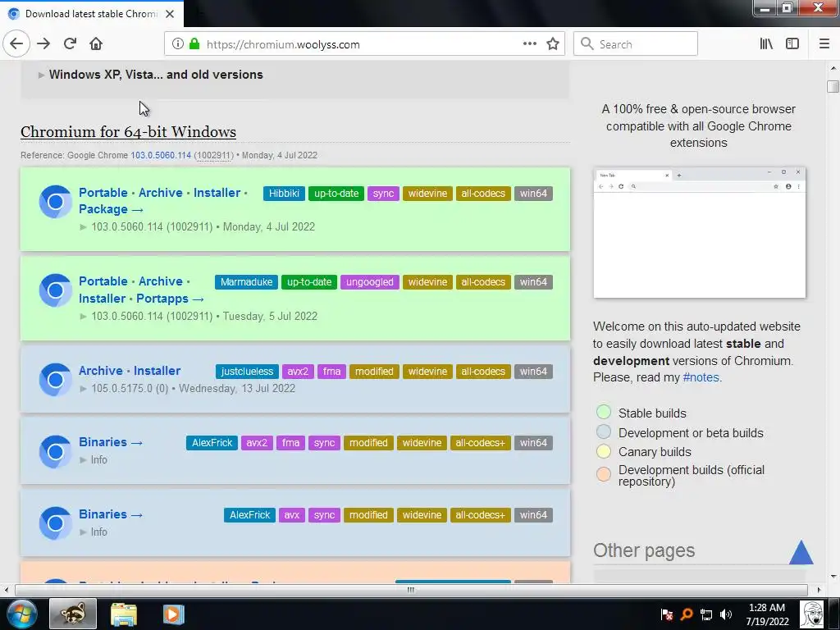The height and width of the screenshot is (630, 840).
Task: Click the clock showing 1:28 AM
Action: click(767, 614)
